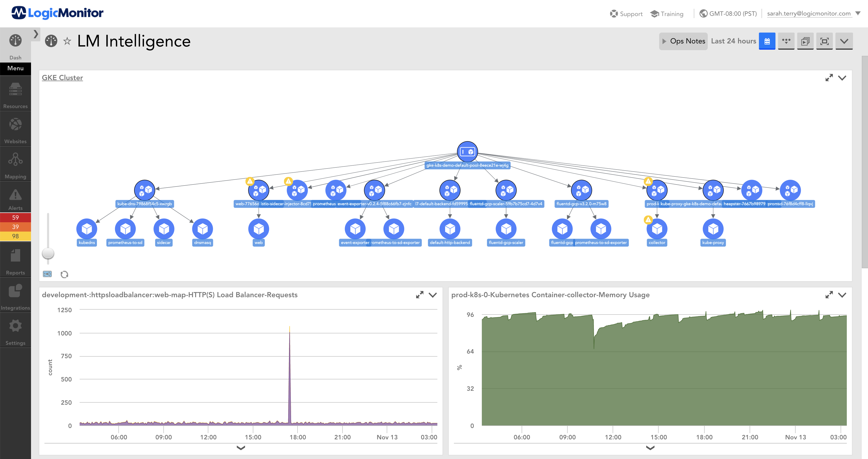Click the critical alerts count 59

(15, 218)
